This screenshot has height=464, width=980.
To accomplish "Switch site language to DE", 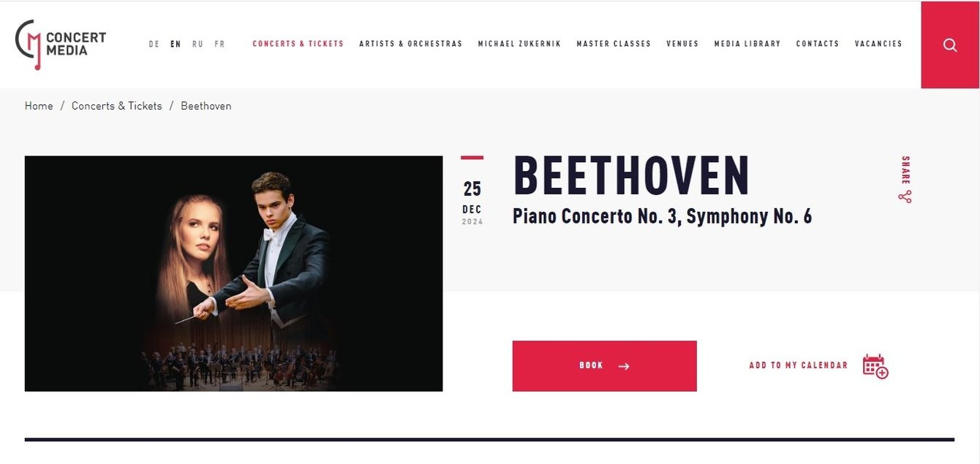I will coord(154,44).
